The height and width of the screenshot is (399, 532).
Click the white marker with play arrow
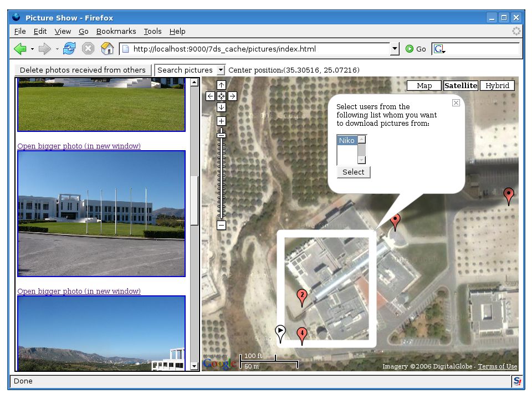click(280, 334)
